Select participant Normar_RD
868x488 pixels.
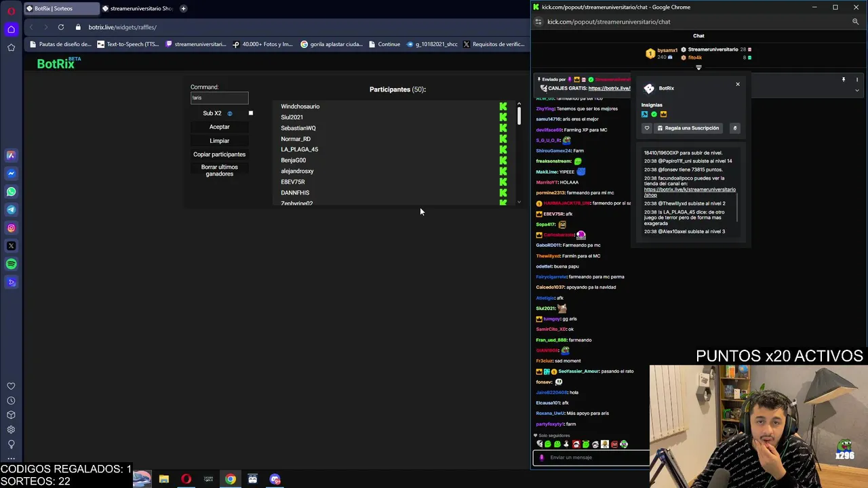point(296,139)
